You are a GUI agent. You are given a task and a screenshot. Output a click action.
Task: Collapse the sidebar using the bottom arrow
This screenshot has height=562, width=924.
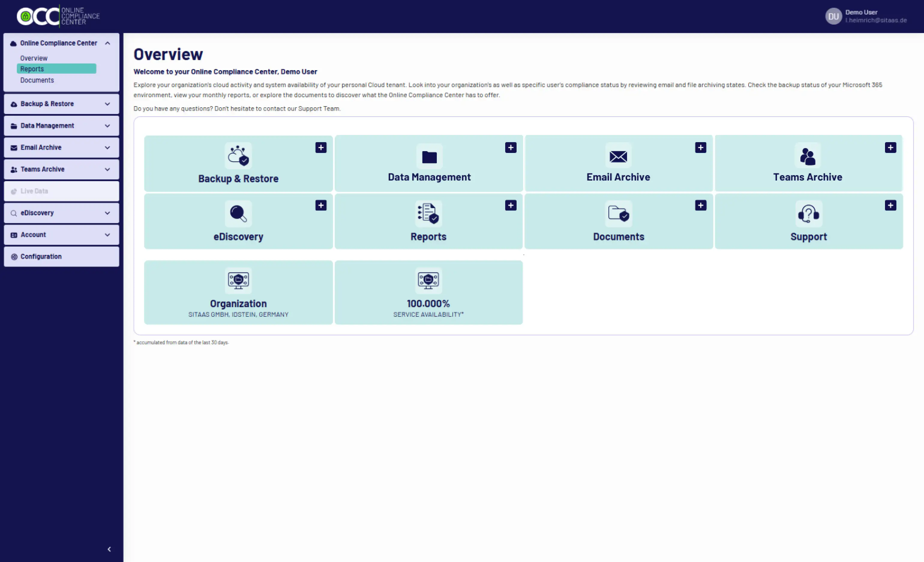pyautogui.click(x=109, y=549)
